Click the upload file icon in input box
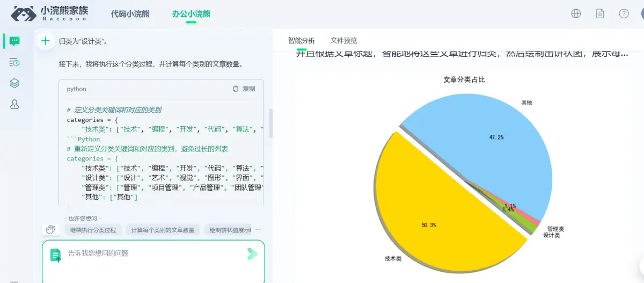The height and width of the screenshot is (283, 644). tap(56, 255)
